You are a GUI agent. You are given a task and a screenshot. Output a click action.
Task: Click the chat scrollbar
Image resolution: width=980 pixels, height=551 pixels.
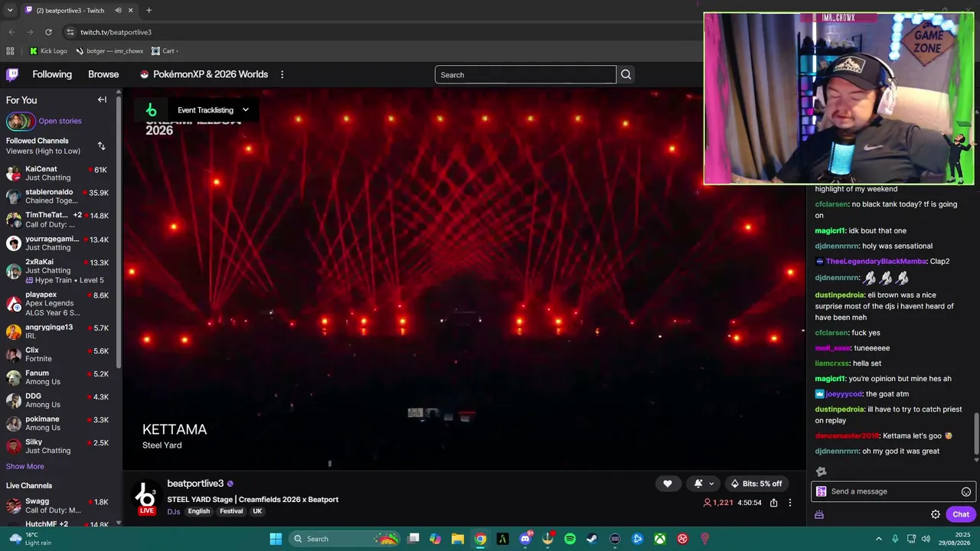(976, 435)
